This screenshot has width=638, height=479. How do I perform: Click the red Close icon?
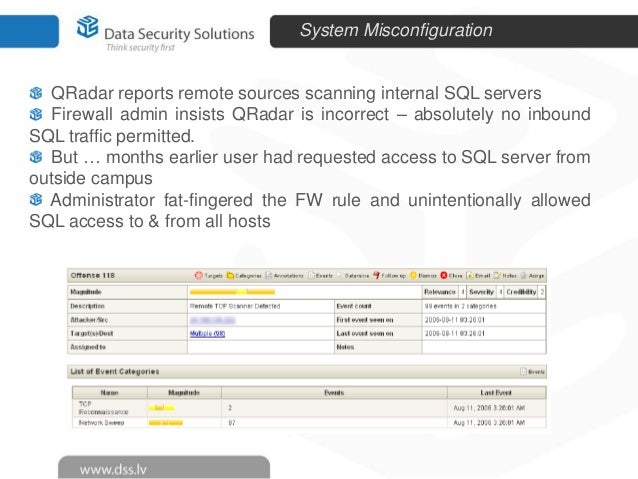tap(444, 276)
